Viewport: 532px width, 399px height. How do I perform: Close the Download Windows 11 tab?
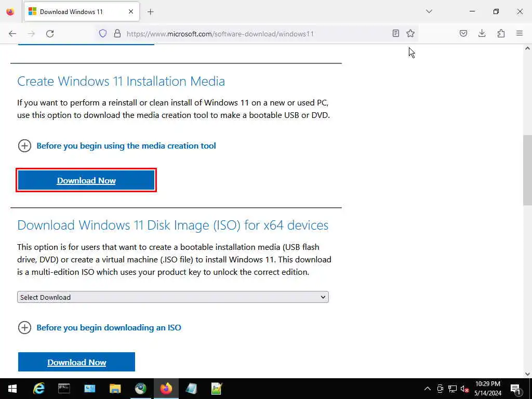[x=131, y=12]
